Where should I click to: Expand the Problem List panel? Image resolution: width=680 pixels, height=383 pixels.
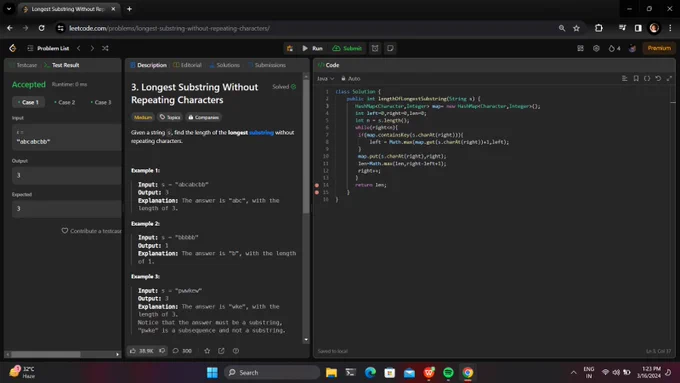tap(48, 48)
